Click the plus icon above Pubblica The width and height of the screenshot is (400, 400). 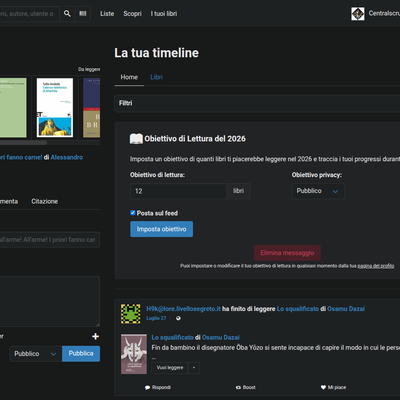95,336
